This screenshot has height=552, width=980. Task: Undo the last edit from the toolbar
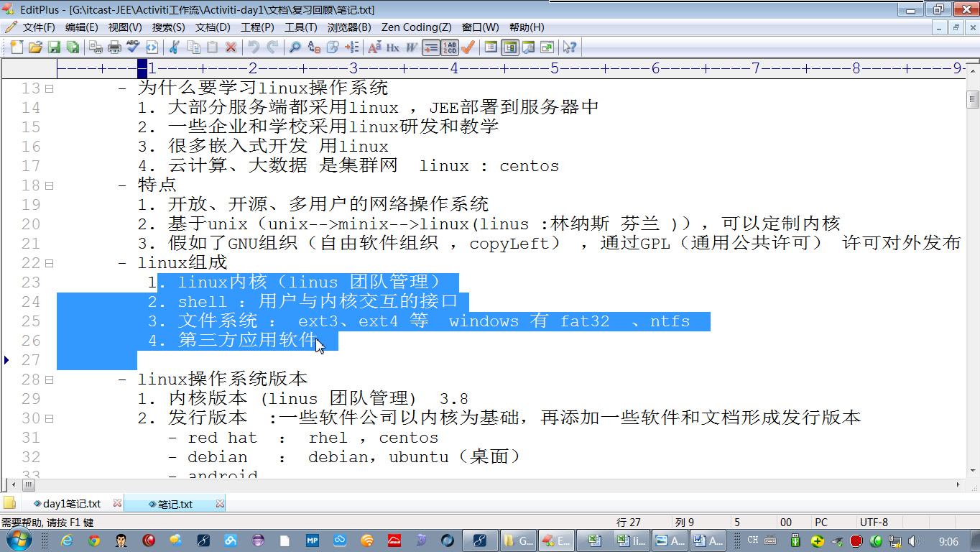[253, 47]
